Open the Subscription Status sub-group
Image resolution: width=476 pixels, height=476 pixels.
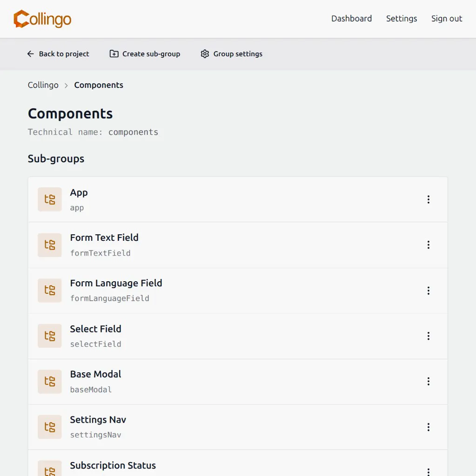[238, 463]
